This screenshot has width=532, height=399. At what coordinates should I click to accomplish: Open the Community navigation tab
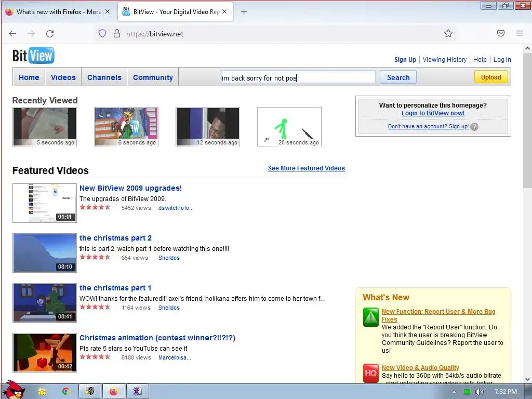pos(153,77)
